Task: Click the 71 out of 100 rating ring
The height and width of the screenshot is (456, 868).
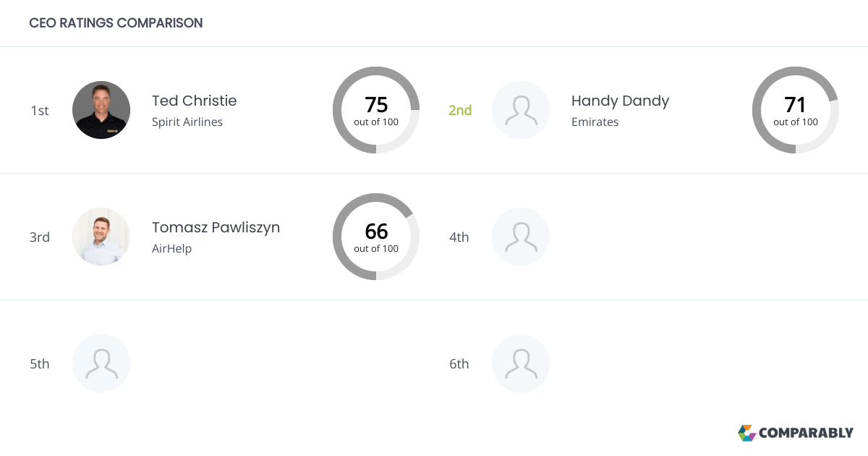Action: coord(796,110)
